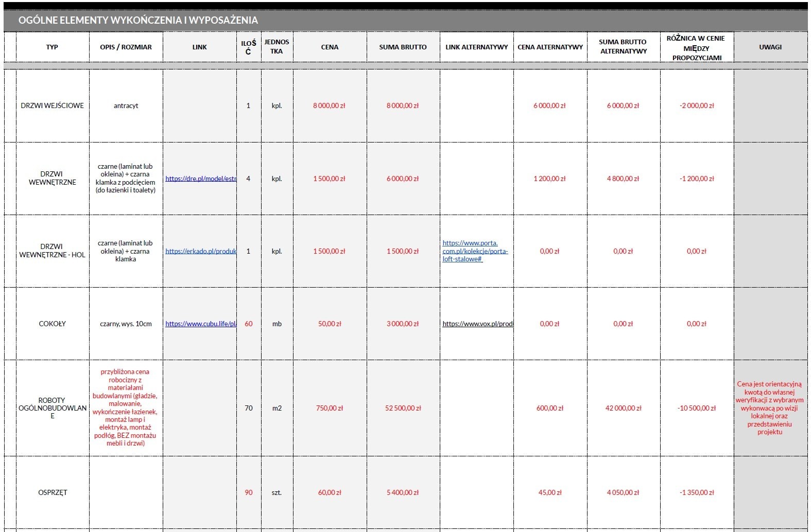Select the LINK ALTERNATYWY column header
811x532 pixels.
pos(477,47)
